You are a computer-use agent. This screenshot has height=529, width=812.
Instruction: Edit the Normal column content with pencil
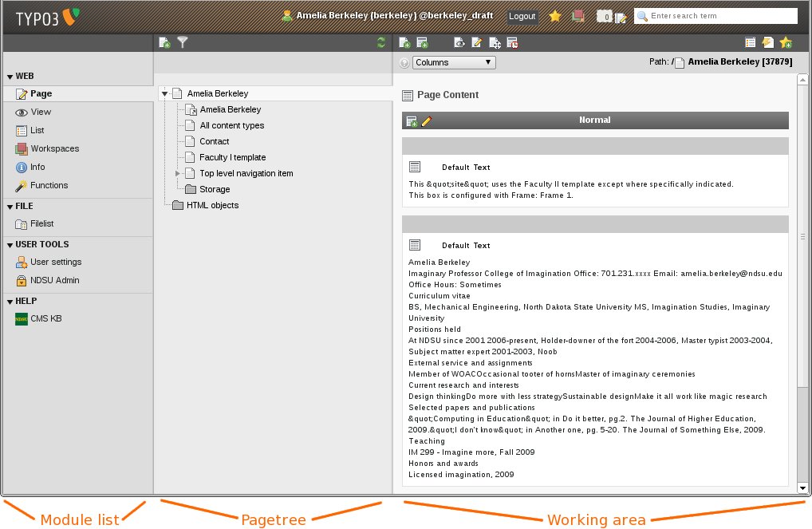point(427,120)
